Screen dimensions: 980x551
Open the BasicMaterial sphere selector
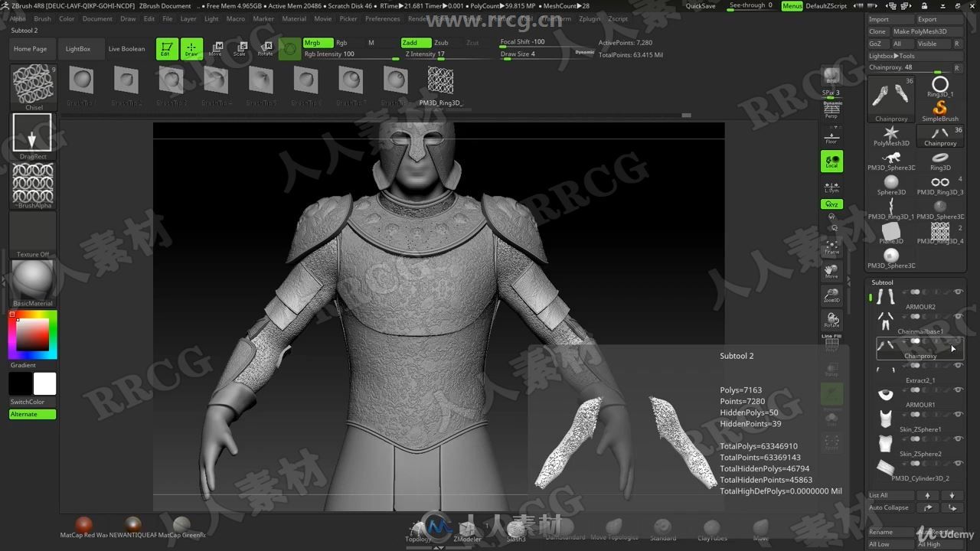point(33,283)
